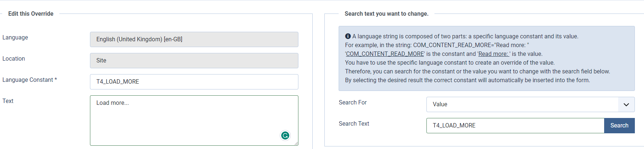
Task: Click the 'Language Constant *' label
Action: point(30,80)
